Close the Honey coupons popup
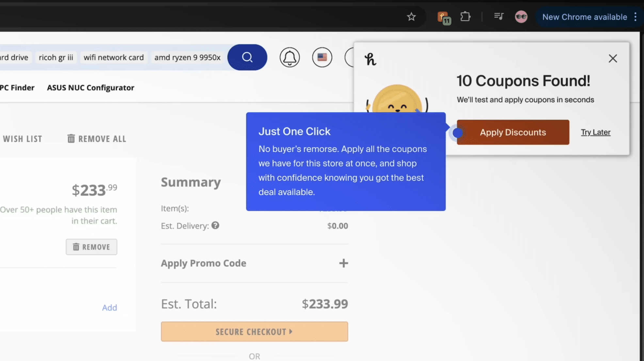 click(613, 59)
